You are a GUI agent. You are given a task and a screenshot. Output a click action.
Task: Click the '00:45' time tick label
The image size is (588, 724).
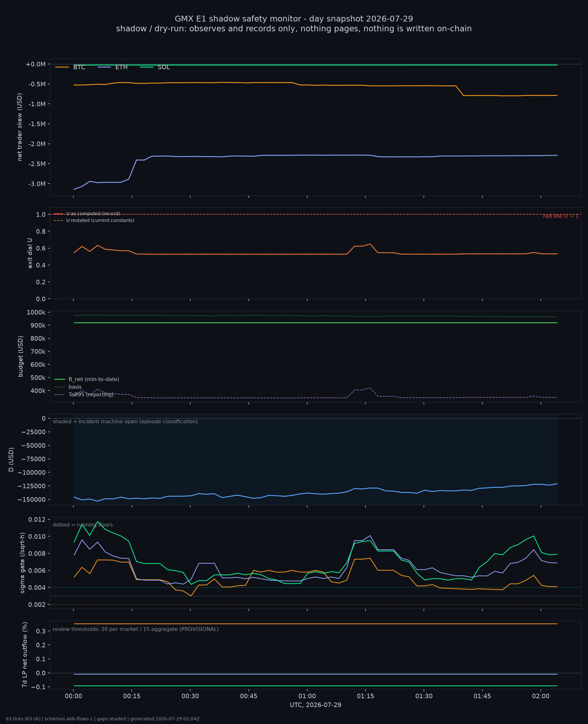249,696
